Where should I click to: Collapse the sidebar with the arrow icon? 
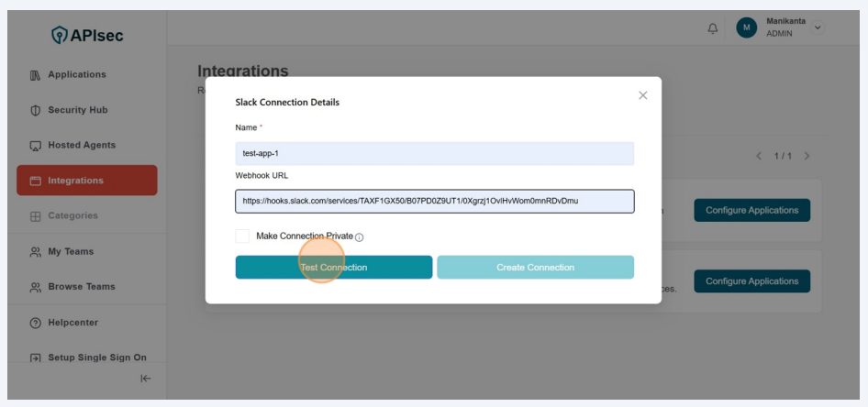[x=146, y=378]
